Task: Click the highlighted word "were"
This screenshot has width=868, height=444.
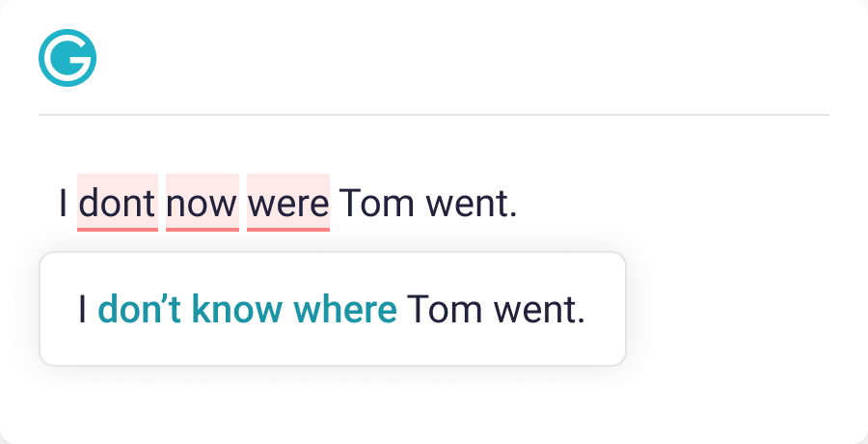Action: click(x=288, y=203)
